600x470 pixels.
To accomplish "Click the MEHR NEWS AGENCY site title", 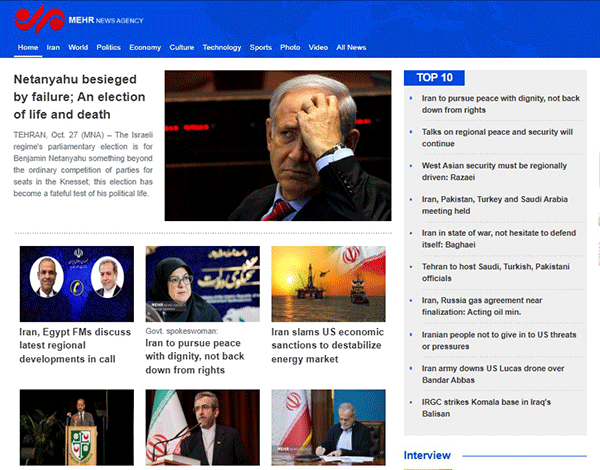I will tap(106, 20).
